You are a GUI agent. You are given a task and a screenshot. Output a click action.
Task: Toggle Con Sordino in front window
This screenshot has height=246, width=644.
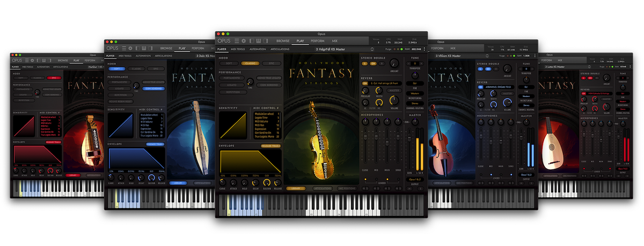pos(268,84)
